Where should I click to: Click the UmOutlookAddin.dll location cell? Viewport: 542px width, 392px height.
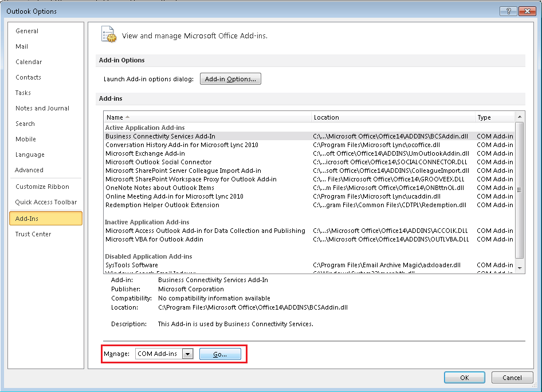391,154
